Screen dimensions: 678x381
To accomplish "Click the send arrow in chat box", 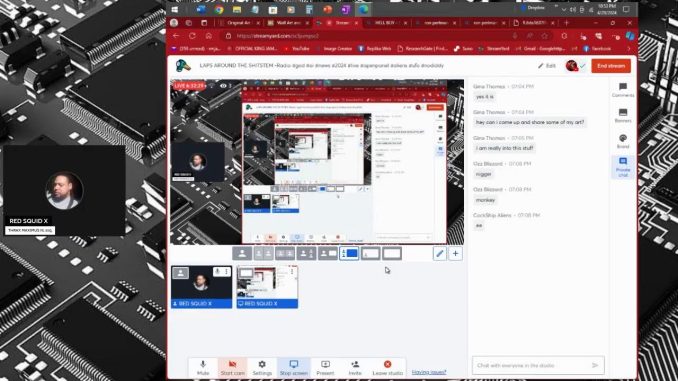I will [595, 365].
